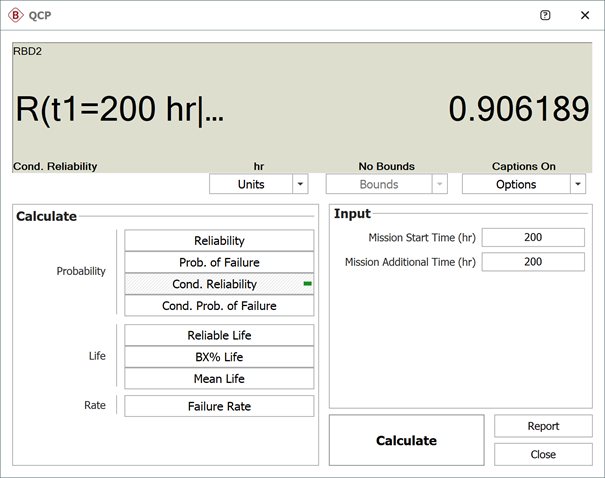Close the QCP window

pos(584,16)
